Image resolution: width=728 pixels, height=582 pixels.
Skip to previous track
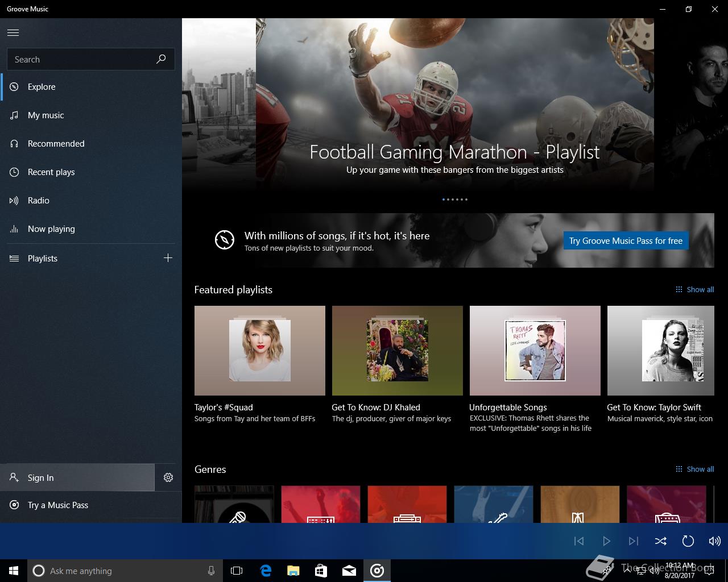point(579,541)
